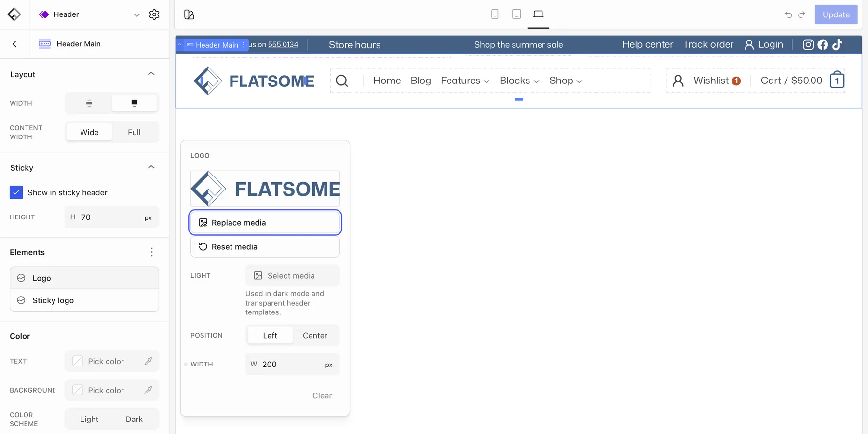Switch to desktop device preview
This screenshot has height=434, width=868.
pos(538,14)
